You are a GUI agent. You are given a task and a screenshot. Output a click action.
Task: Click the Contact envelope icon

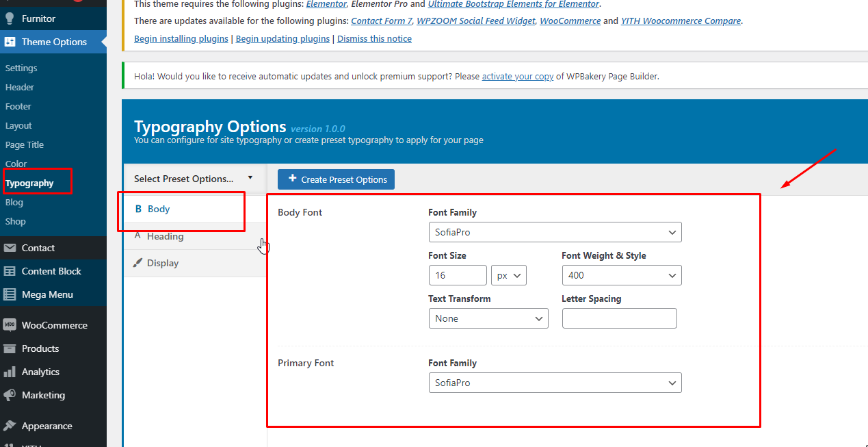point(10,248)
